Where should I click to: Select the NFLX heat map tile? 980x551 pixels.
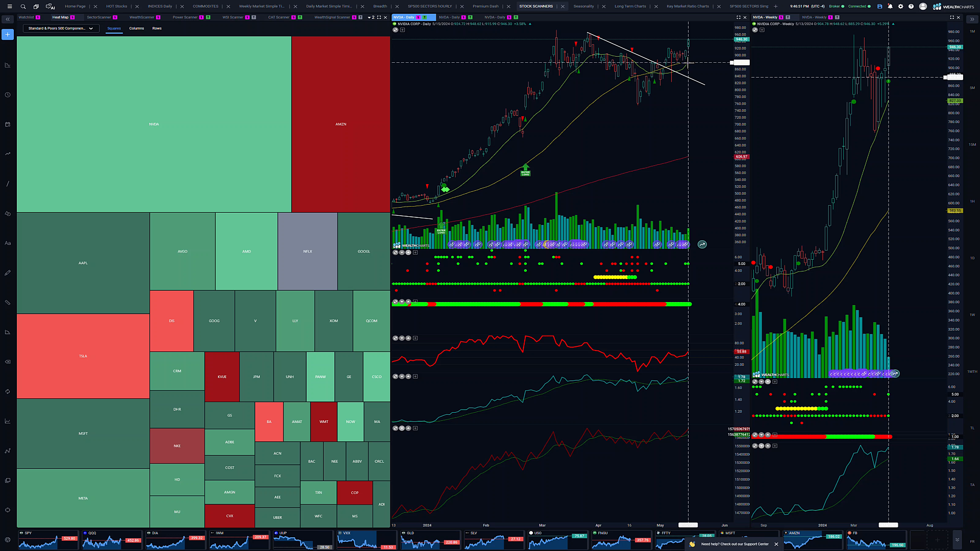[x=307, y=251]
